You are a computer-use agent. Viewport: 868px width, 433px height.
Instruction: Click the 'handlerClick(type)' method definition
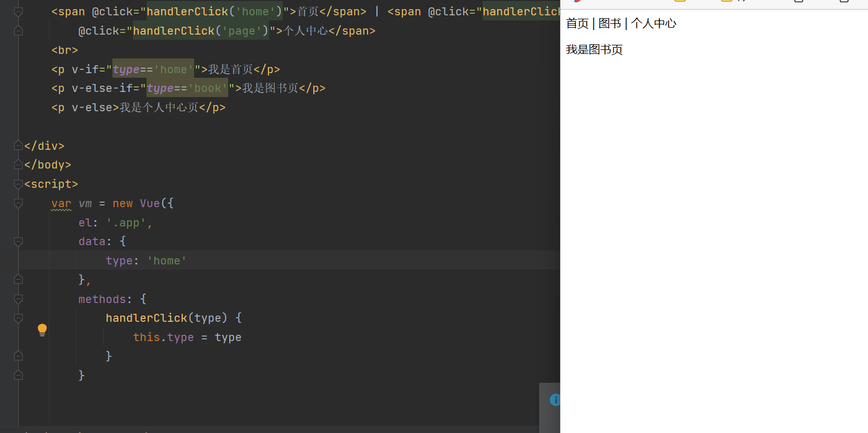tap(167, 318)
